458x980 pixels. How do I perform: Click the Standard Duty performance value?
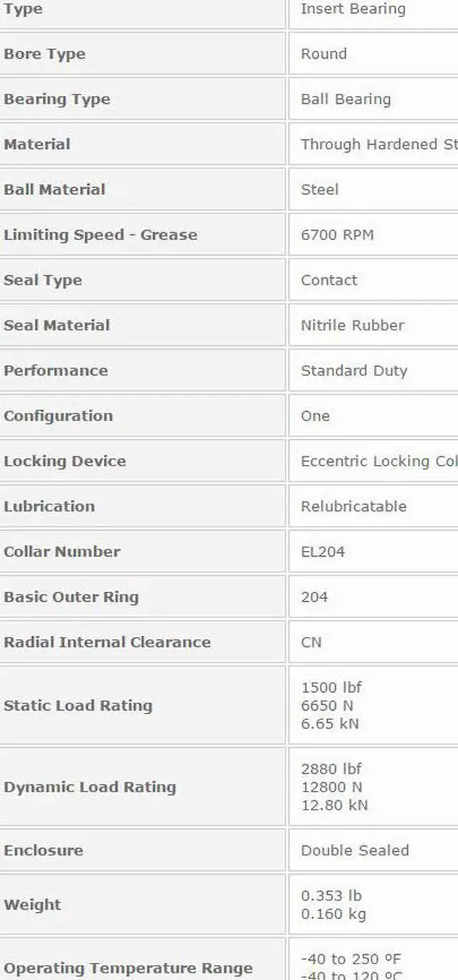pos(354,370)
